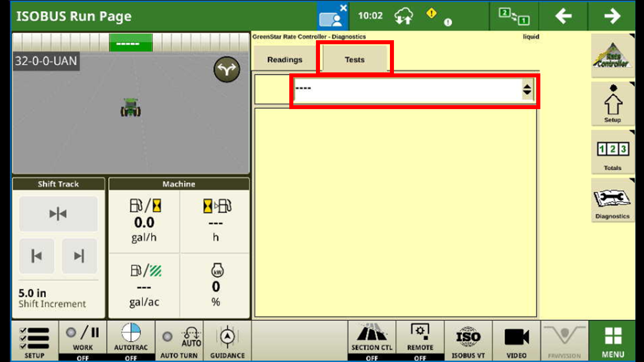The width and height of the screenshot is (644, 362).
Task: Click the 10:02 clock in the header
Action: (x=370, y=16)
